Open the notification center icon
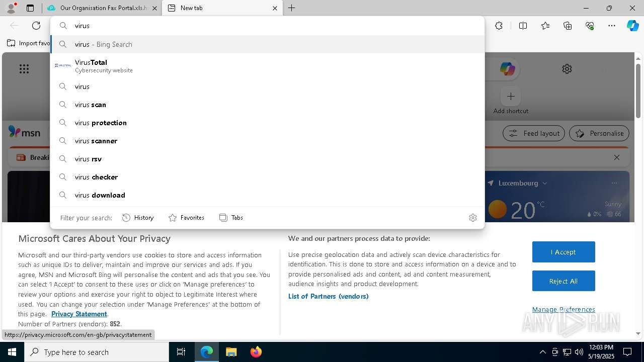This screenshot has height=362, width=644. (627, 352)
